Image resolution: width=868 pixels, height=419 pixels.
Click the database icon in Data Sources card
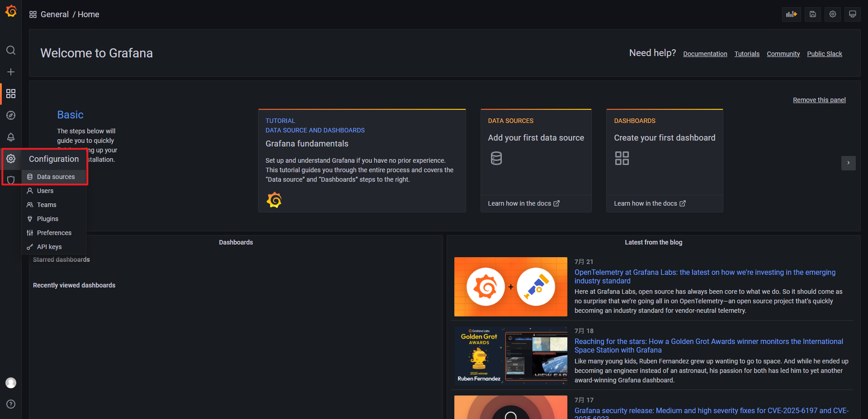[x=496, y=158]
